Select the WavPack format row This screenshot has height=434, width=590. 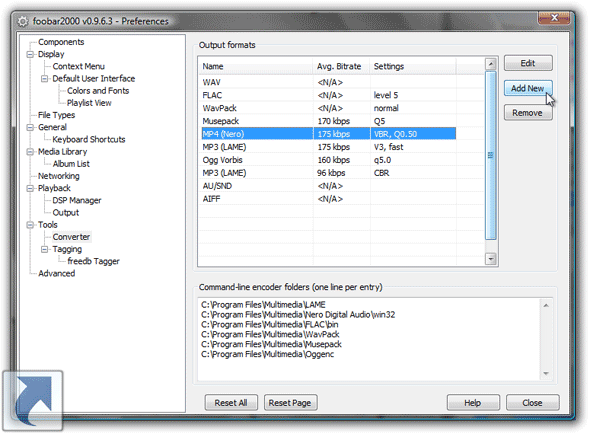pyautogui.click(x=327, y=108)
